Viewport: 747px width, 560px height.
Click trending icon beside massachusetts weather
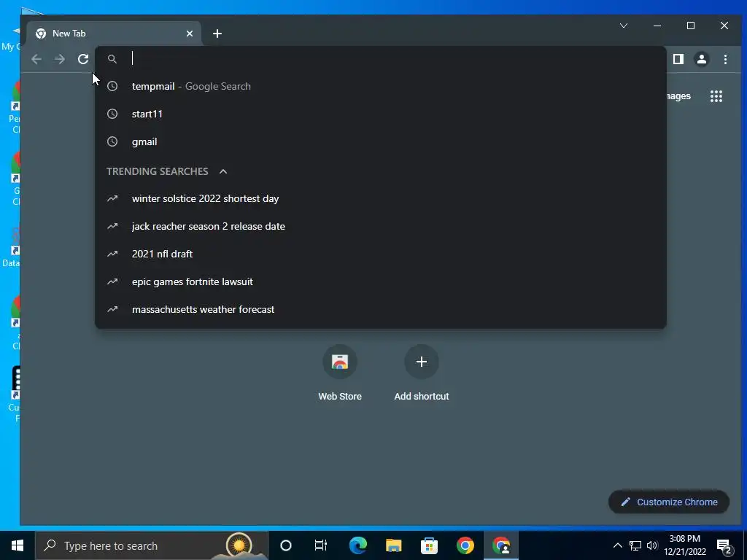point(112,309)
